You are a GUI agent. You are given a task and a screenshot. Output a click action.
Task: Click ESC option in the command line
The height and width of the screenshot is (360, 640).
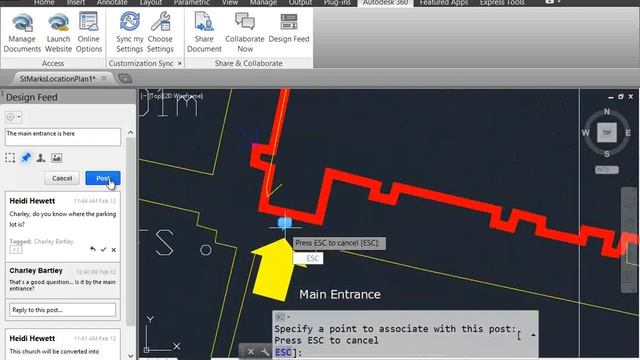tap(283, 352)
